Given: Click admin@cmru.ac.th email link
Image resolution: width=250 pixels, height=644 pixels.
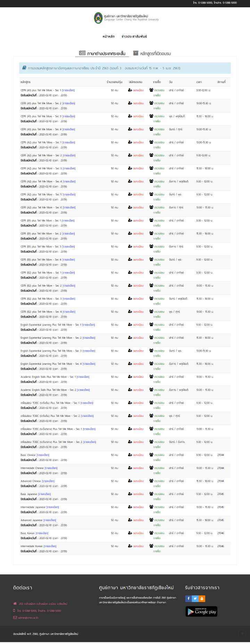Looking at the screenshot, I should click(x=28, y=618).
